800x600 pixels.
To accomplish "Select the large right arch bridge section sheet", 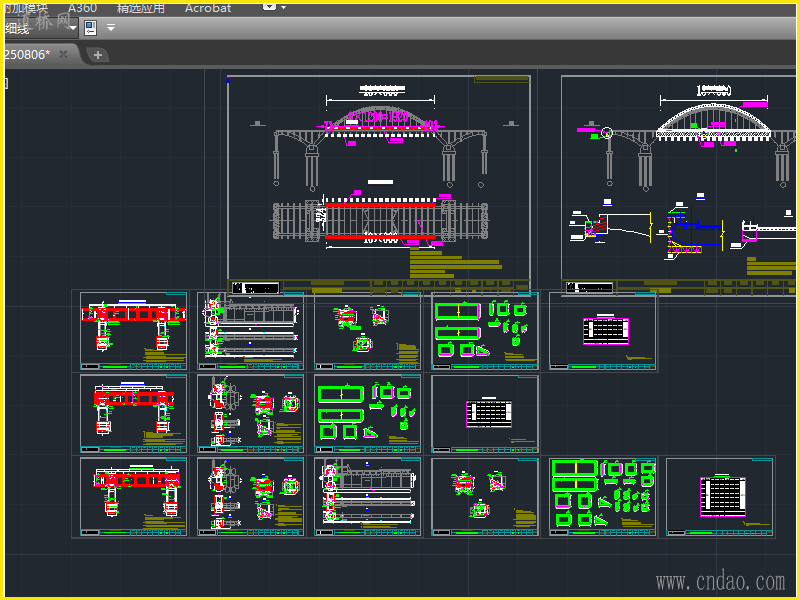I will [680, 180].
